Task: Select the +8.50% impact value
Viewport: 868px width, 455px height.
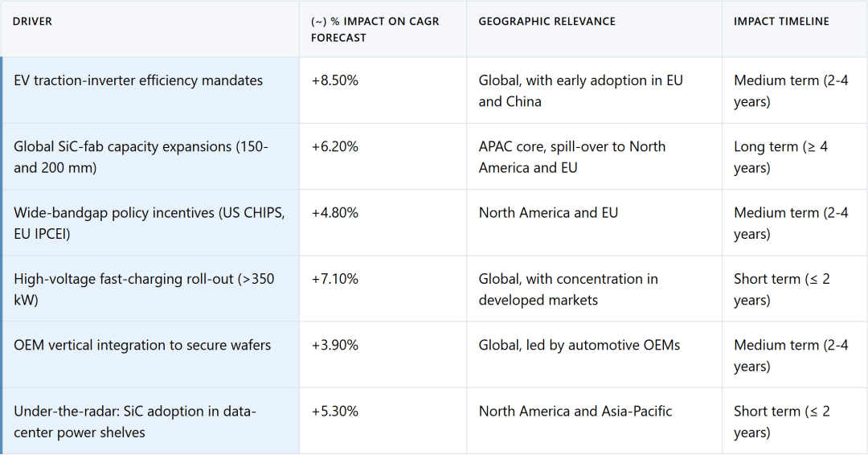Action: 335,80
